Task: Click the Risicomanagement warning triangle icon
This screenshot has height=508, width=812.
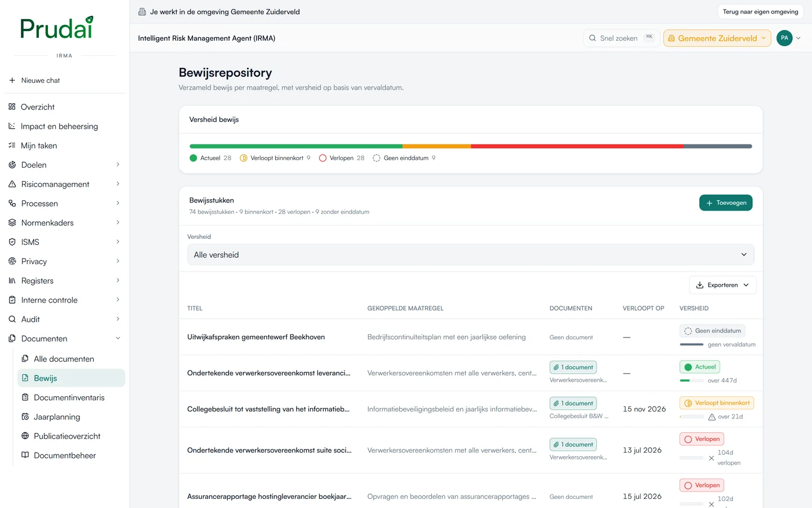Action: [x=12, y=184]
